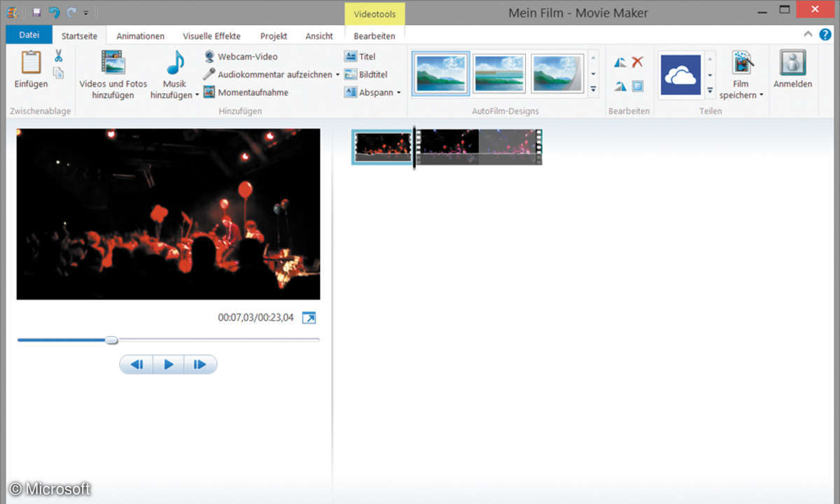Step to next frame
The image size is (840, 504).
[199, 364]
